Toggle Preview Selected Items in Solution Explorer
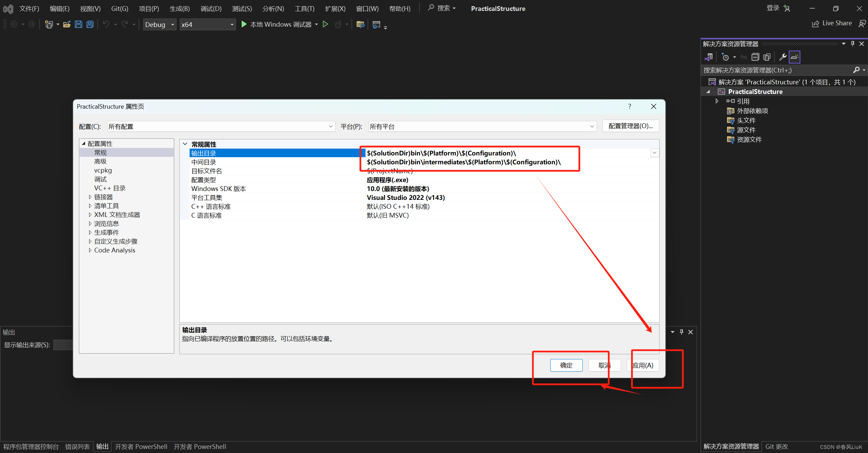 (x=795, y=57)
